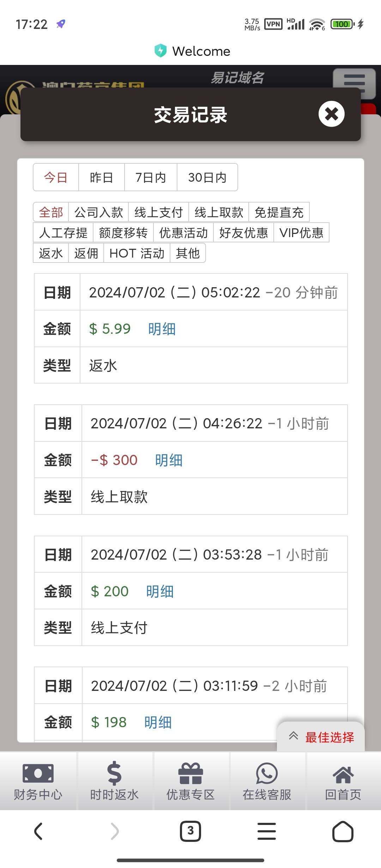
Task: View 明细 for -$ 300 withdrawal
Action: 169,460
